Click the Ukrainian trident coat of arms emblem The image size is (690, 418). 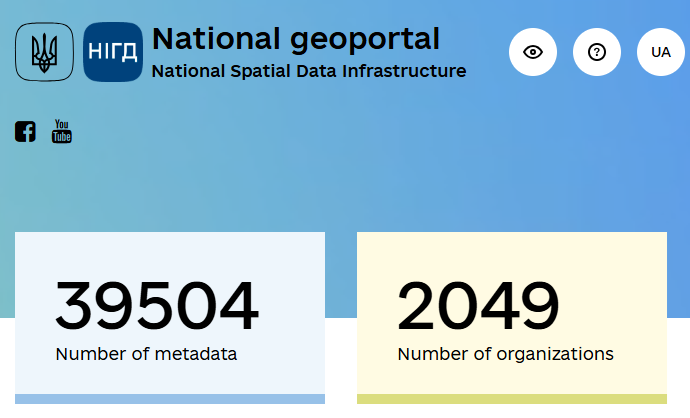click(x=44, y=52)
